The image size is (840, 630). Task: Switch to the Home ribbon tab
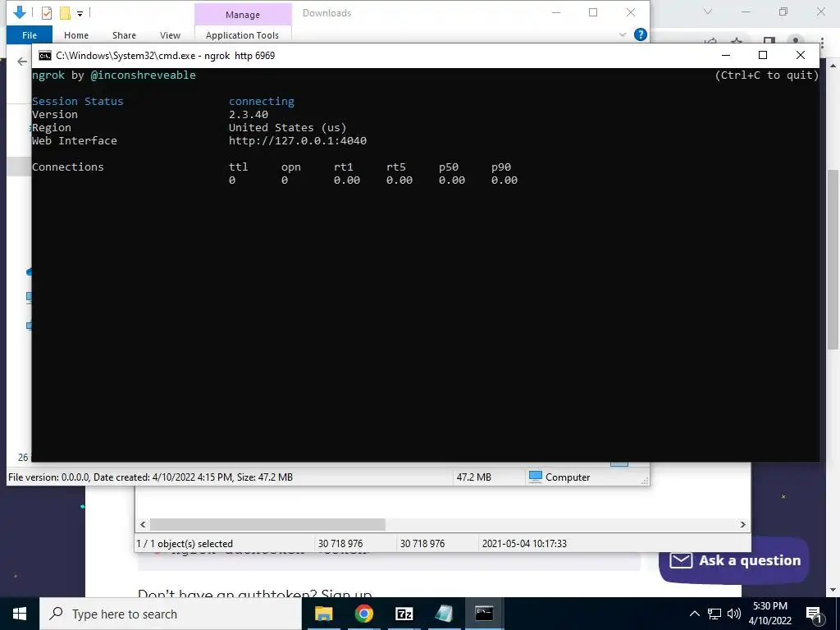[76, 34]
